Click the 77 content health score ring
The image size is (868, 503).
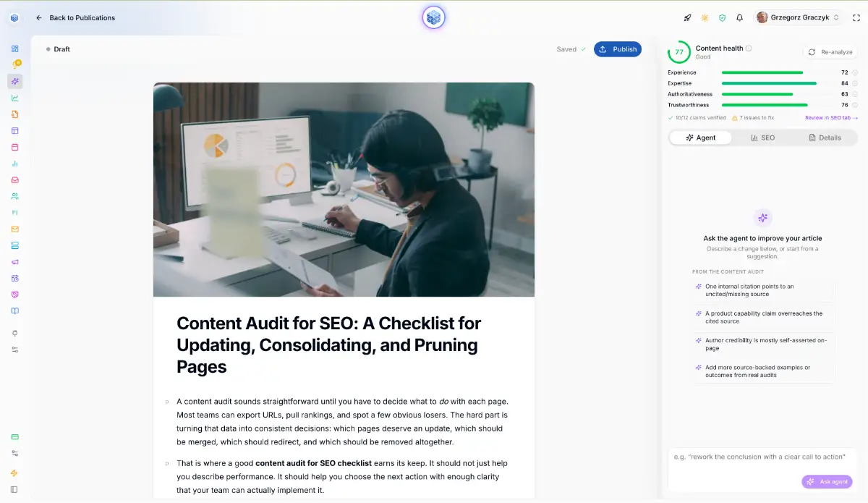679,52
